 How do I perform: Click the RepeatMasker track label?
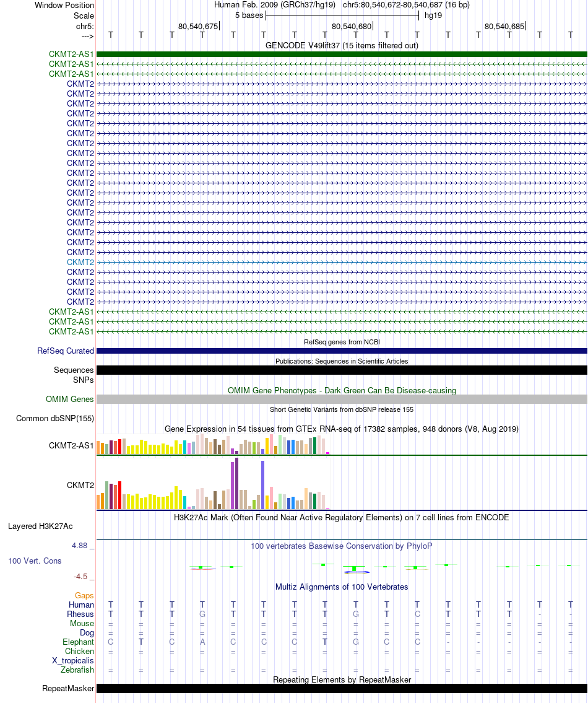click(68, 689)
